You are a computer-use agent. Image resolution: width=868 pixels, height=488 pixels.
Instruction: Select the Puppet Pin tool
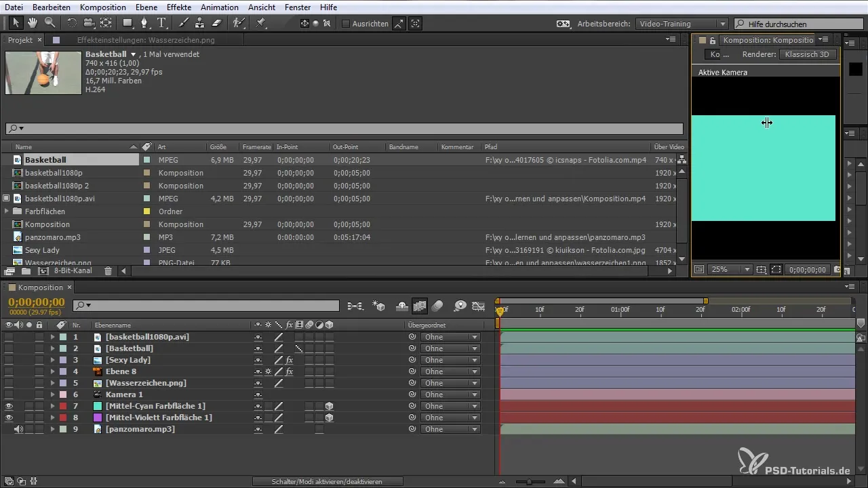pyautogui.click(x=260, y=23)
